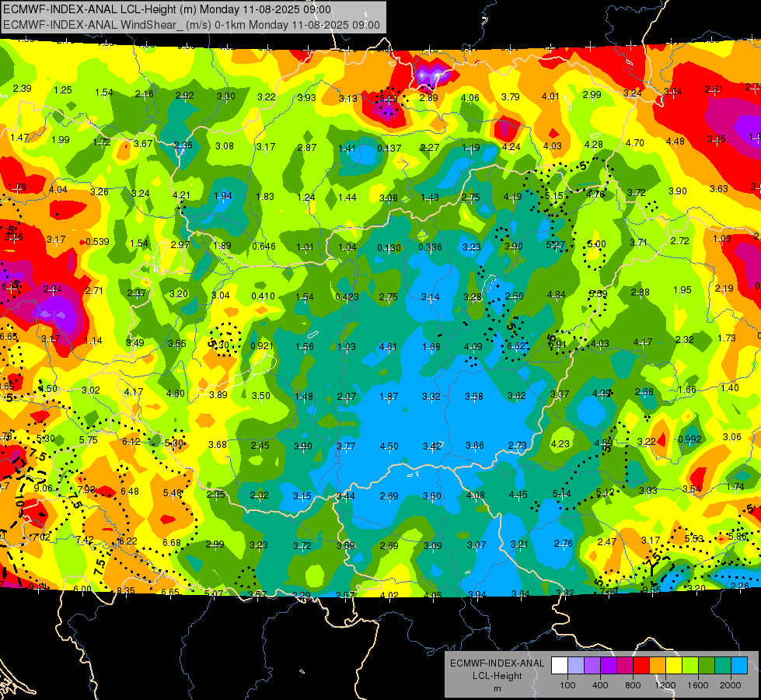Click the wind shear value 5.75

pyautogui.click(x=89, y=440)
